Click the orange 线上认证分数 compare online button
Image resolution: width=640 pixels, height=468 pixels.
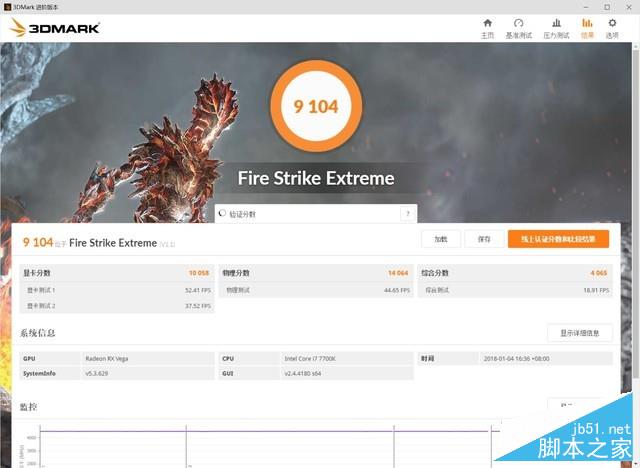558,239
